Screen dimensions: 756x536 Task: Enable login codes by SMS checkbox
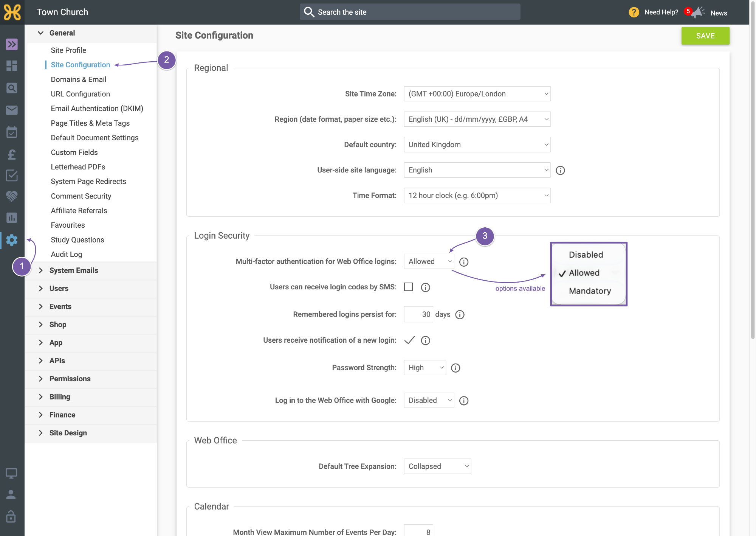point(408,287)
